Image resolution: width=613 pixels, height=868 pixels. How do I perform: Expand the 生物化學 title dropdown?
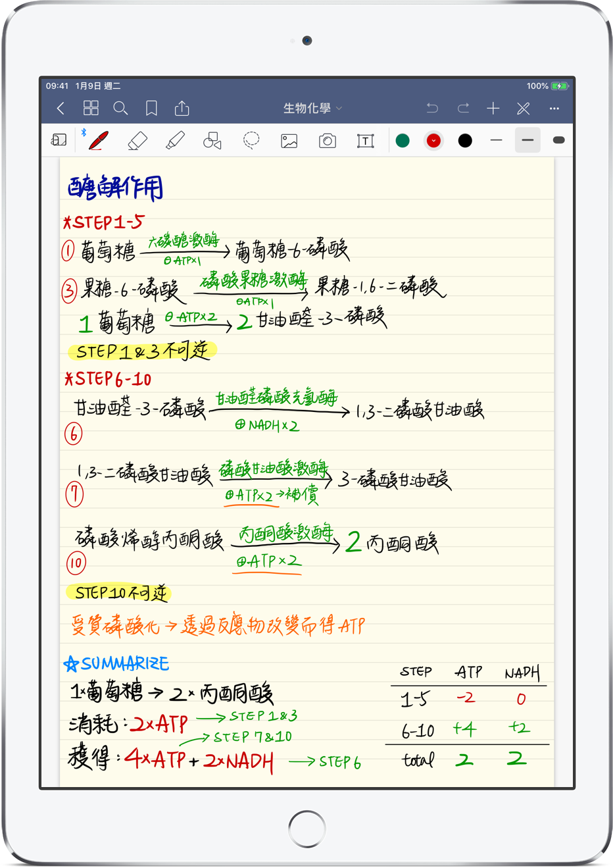[312, 108]
